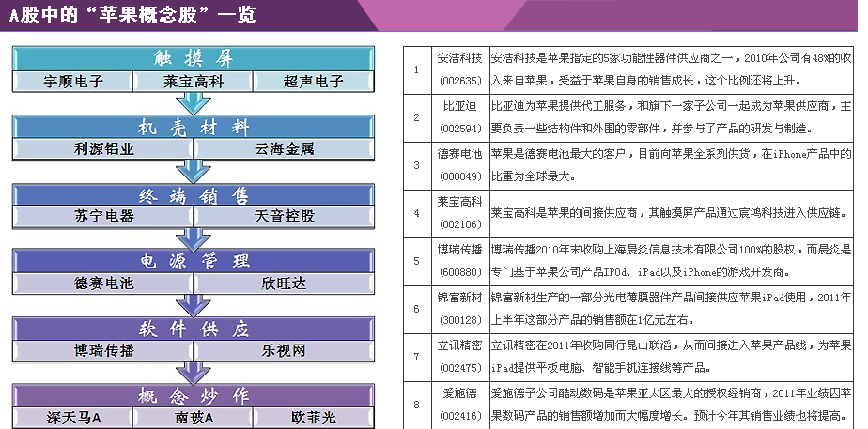The height and width of the screenshot is (429, 868).
Task: Select 南玻A in the flowchart
Action: click(194, 418)
